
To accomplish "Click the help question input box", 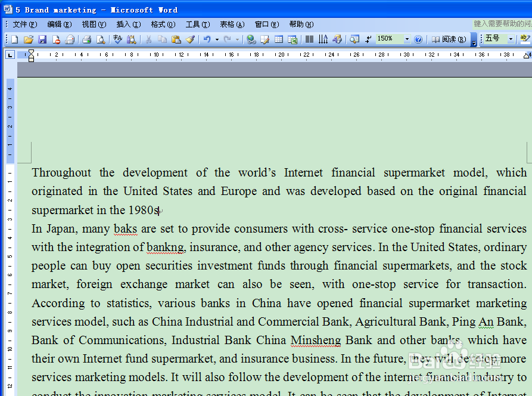I will click(x=502, y=24).
